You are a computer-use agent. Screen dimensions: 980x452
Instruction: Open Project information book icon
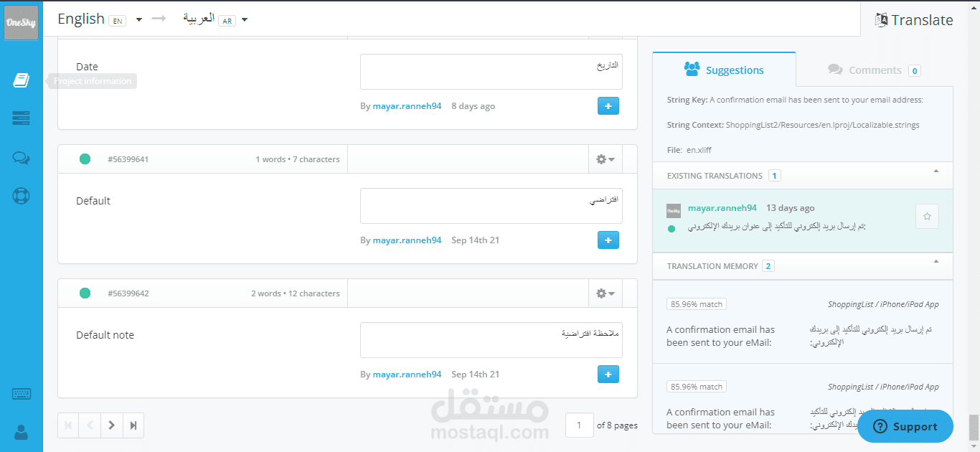coord(21,80)
